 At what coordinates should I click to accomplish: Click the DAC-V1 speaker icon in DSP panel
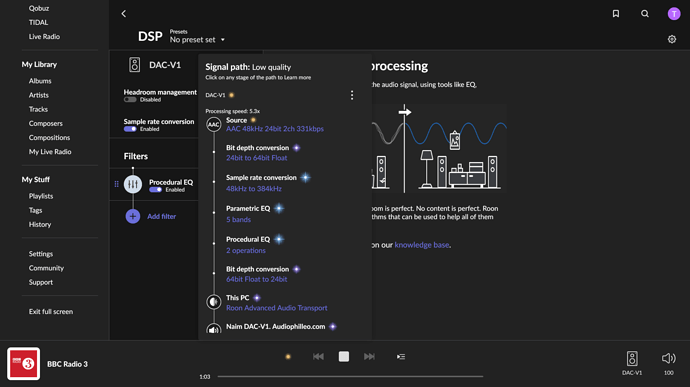click(x=135, y=65)
